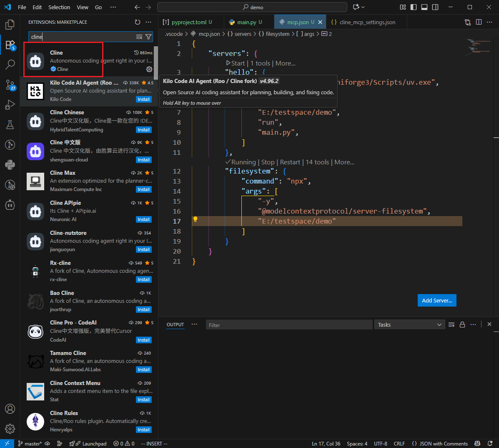Open the extensions filter funnel
The width and height of the screenshot is (499, 448).
148,37
